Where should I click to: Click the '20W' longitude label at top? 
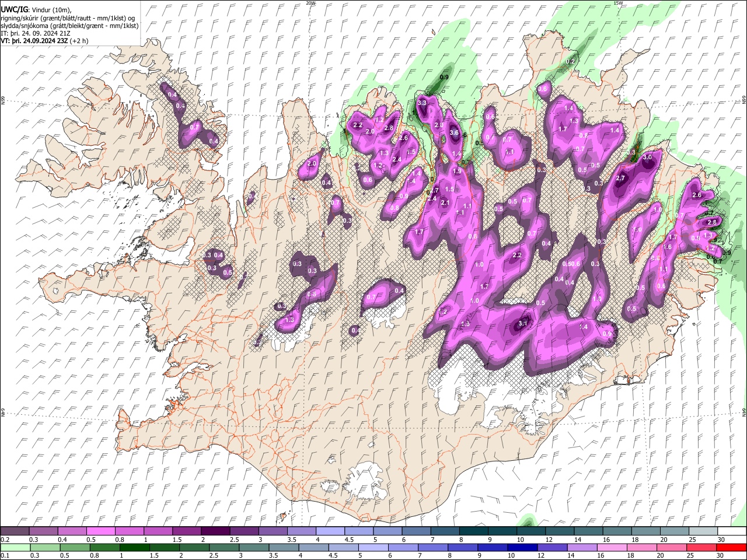pos(310,3)
